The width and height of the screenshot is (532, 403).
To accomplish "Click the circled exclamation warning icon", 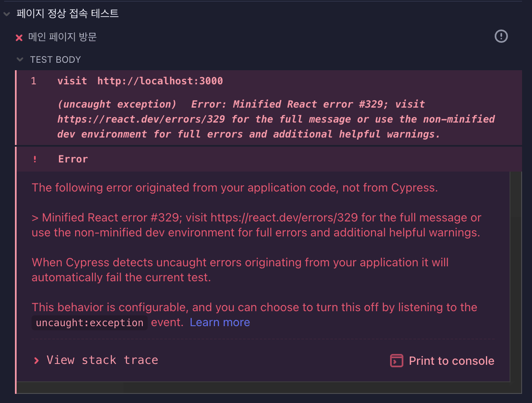I will [x=501, y=37].
